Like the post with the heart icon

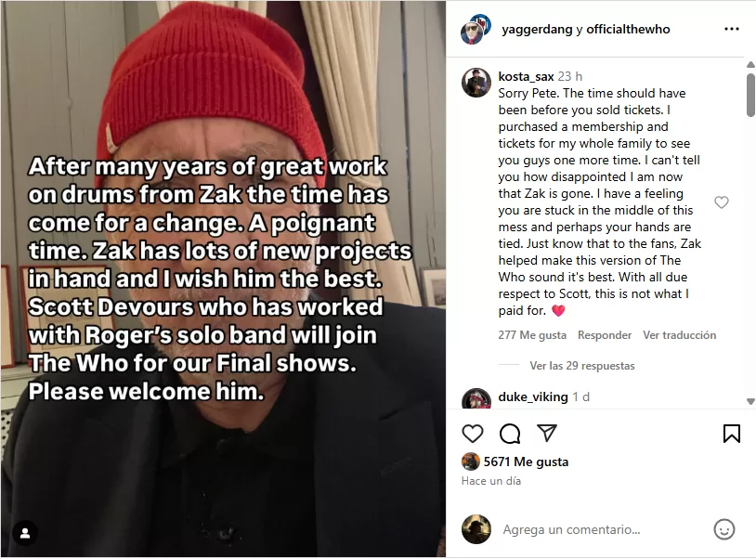pyautogui.click(x=473, y=434)
